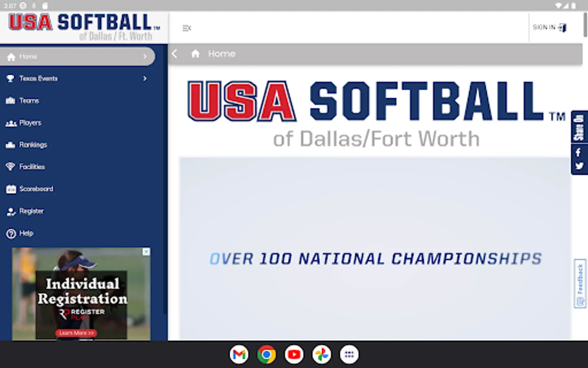
Task: Click the Over 100 National Championships banner
Action: point(375,249)
